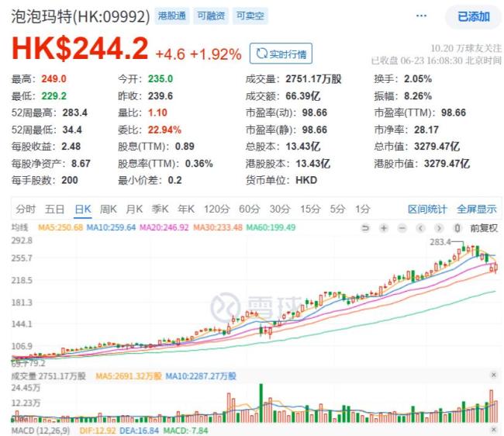Close the MACD indicator panel
Viewport: 504px width, 436px height.
494,430
